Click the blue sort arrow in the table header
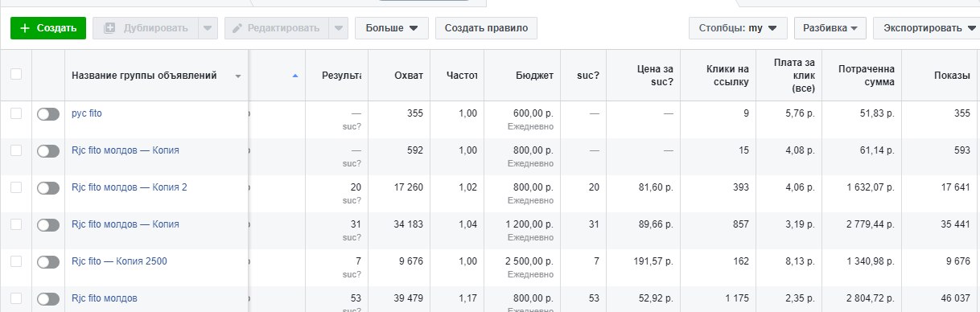This screenshot has height=312, width=980. 294,76
